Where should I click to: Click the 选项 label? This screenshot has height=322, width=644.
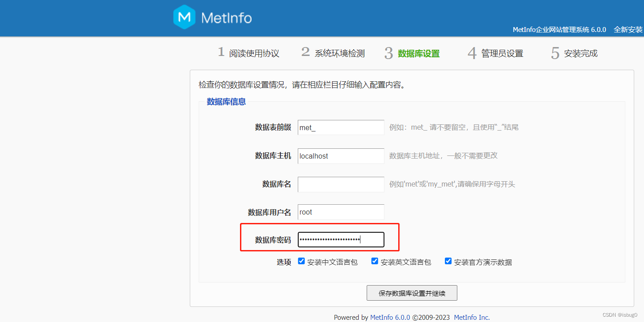coord(284,262)
